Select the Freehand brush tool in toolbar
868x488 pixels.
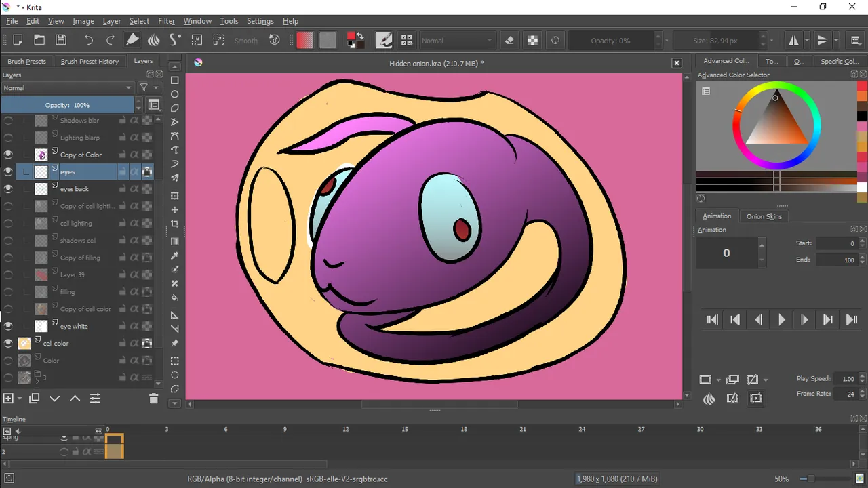coord(132,40)
